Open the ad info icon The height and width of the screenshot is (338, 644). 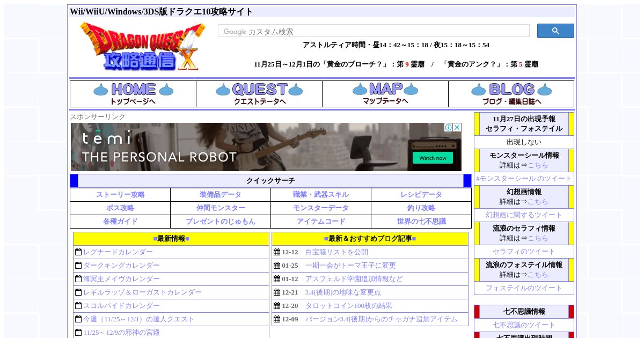coord(448,128)
